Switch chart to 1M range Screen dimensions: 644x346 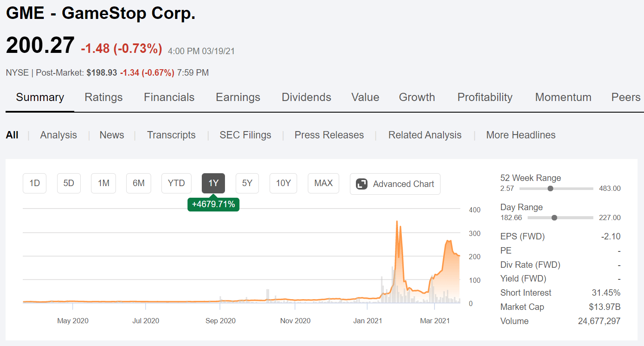coord(103,184)
